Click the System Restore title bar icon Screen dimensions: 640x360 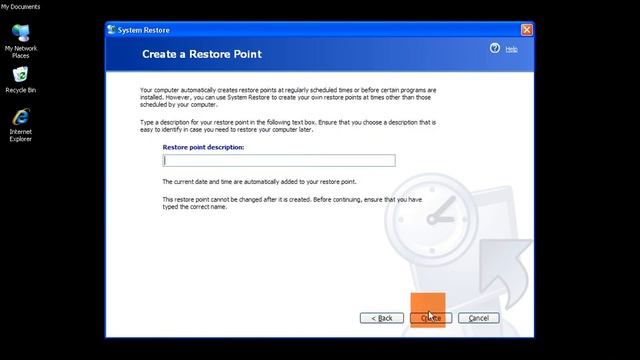coord(111,30)
